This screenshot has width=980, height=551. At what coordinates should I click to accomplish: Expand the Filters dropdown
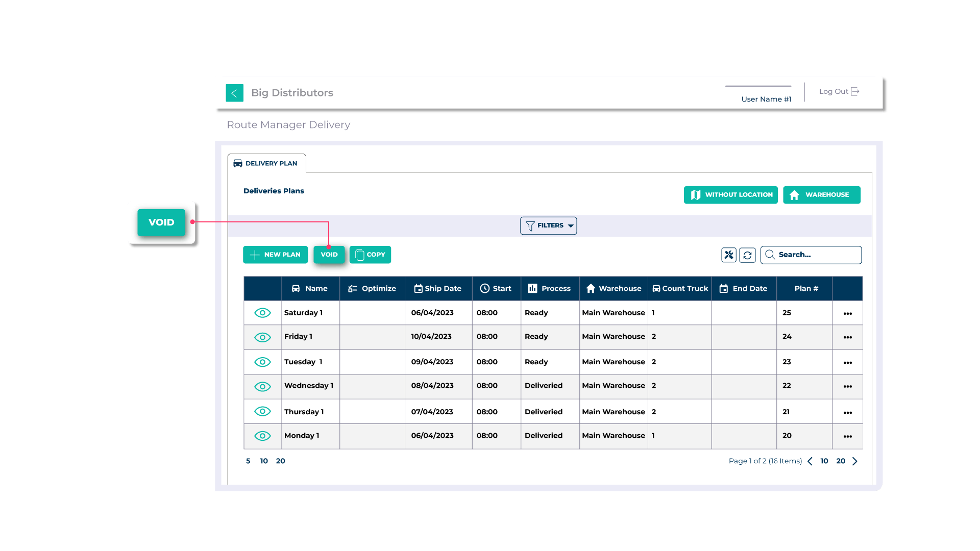point(548,226)
